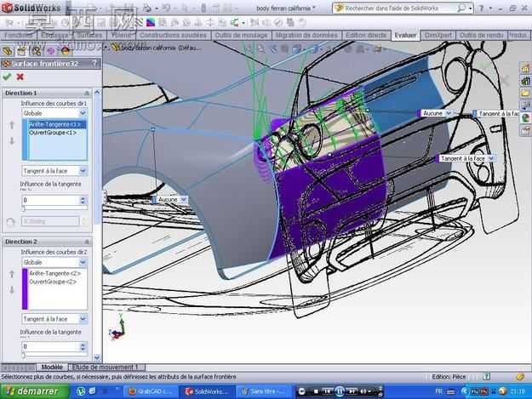Screen dimensions: 532x399
Task: Click Direction 1 tangent influence spinner arrows
Action: pos(83,200)
